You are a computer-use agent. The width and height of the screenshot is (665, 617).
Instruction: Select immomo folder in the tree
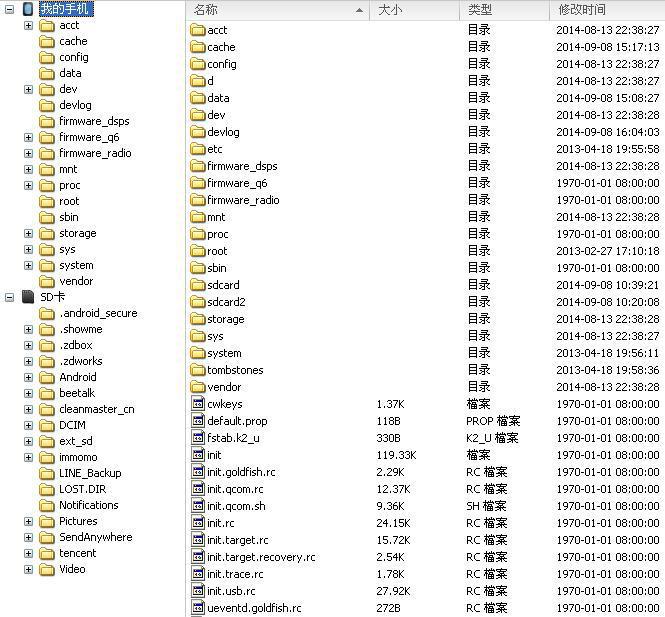pos(78,457)
